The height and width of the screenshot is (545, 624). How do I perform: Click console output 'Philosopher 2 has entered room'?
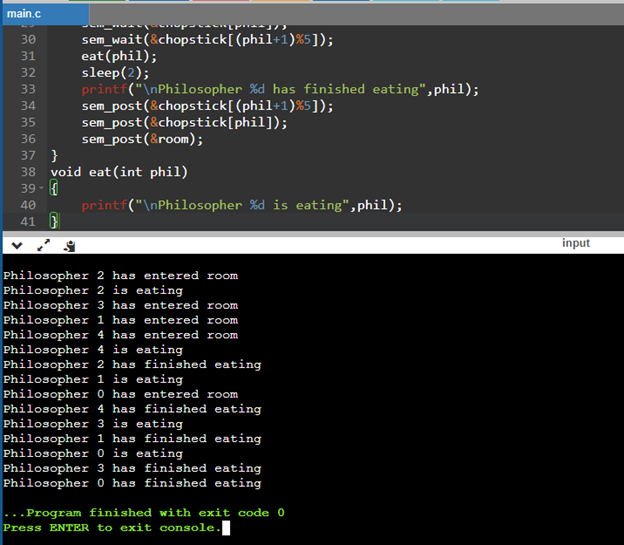[x=121, y=275]
